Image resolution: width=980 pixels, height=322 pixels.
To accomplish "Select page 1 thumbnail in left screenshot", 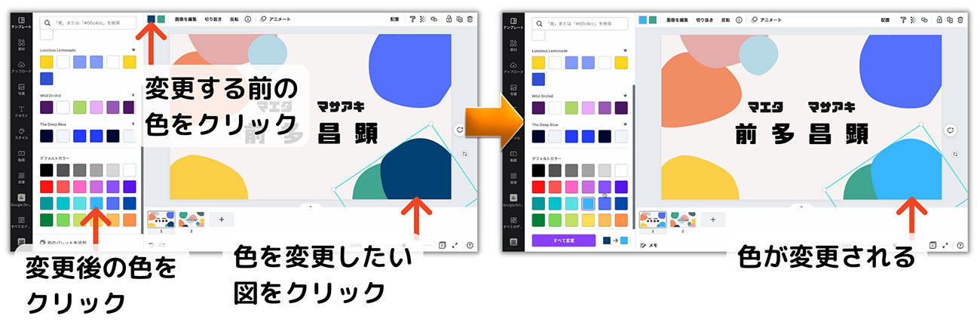I will tap(161, 218).
